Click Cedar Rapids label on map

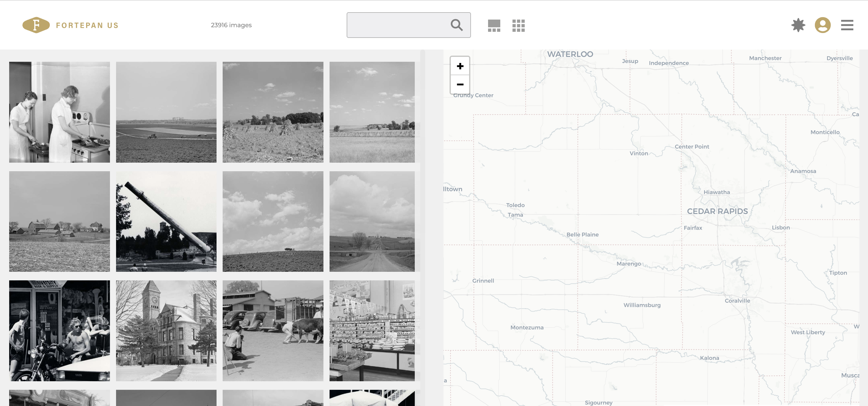tap(717, 212)
